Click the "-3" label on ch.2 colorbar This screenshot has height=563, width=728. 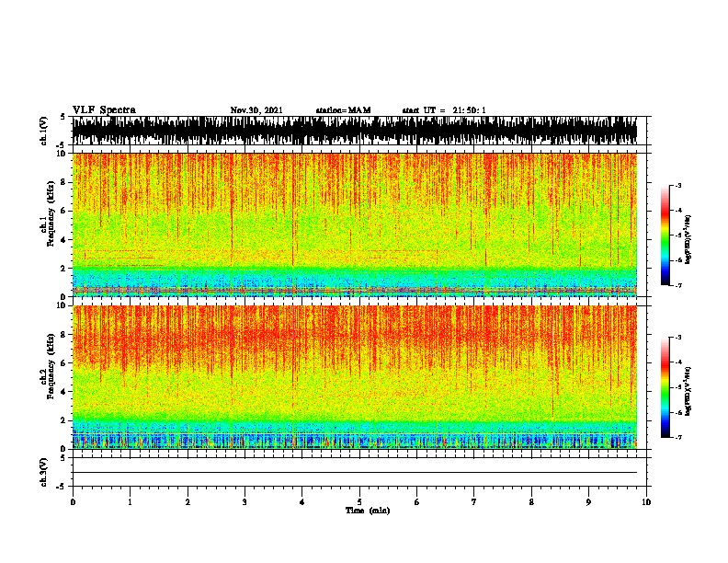coord(677,338)
